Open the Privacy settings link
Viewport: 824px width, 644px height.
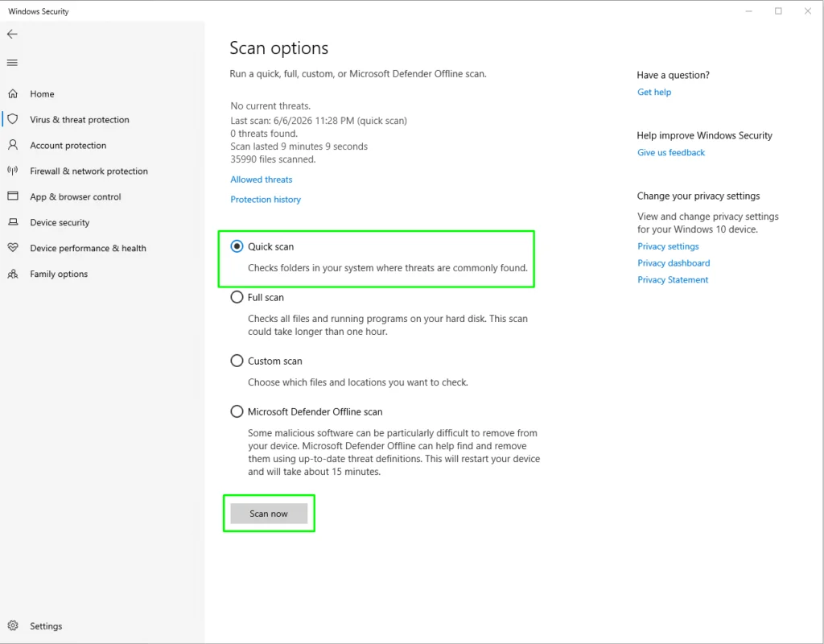click(668, 246)
